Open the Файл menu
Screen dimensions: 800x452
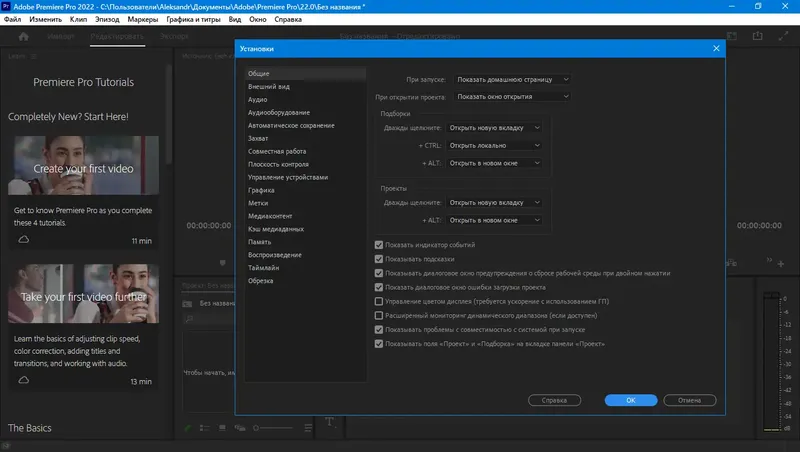click(x=12, y=19)
